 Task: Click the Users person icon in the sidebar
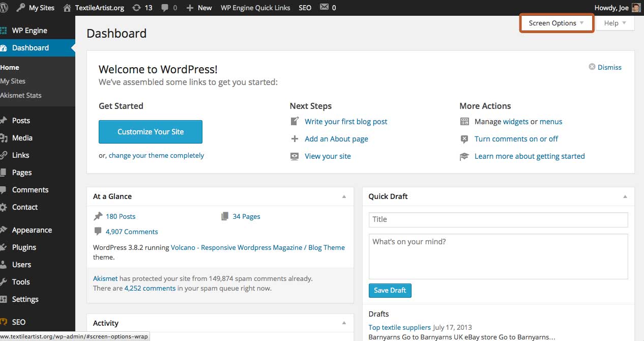[x=4, y=265]
